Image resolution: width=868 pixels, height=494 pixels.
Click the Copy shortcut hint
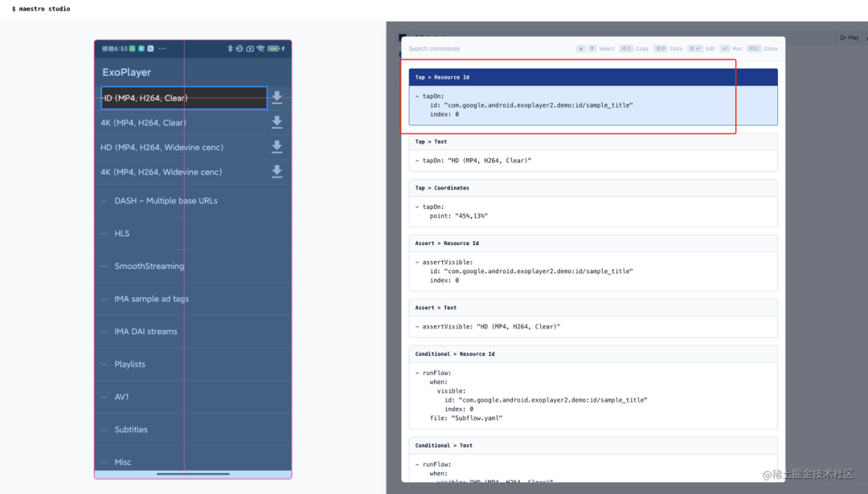[x=634, y=49]
